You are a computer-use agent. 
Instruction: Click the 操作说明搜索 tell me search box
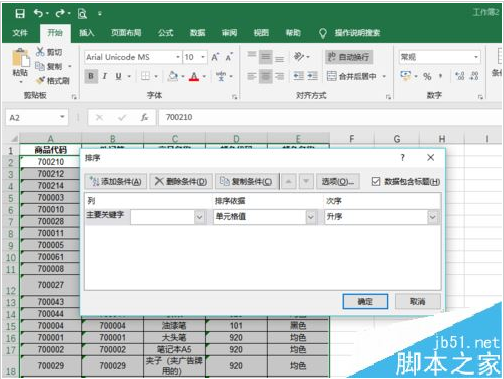coord(357,33)
